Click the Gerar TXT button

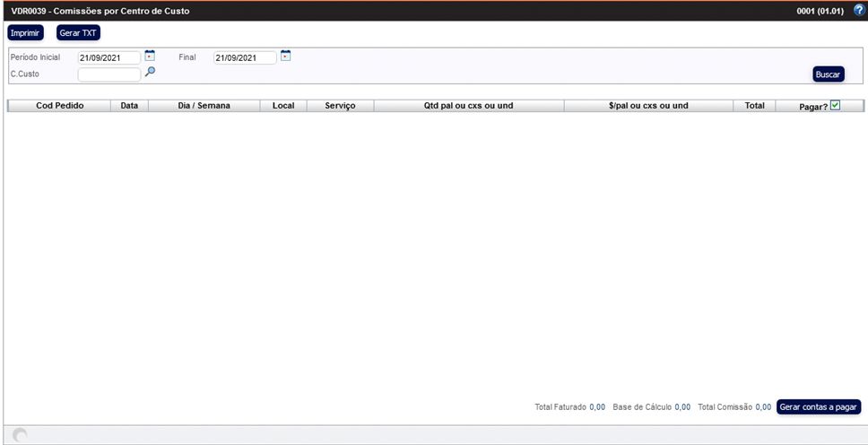[x=79, y=33]
